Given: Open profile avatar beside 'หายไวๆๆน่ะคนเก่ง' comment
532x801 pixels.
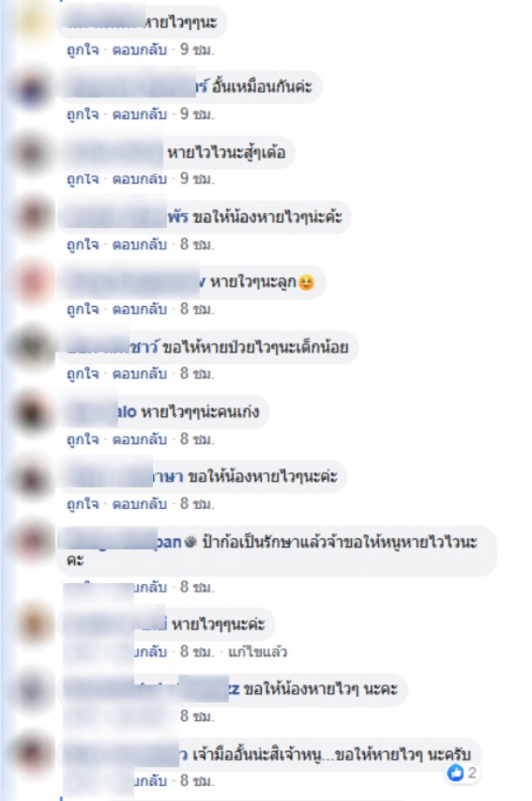Looking at the screenshot, I should click(x=32, y=412).
